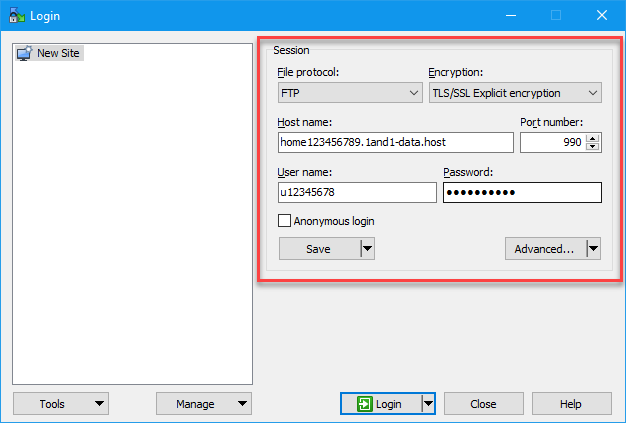The height and width of the screenshot is (423, 626).
Task: Open the Encryption dropdown
Action: (514, 93)
